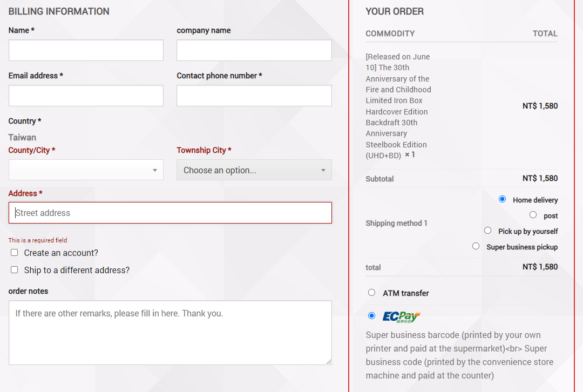Image resolution: width=583 pixels, height=392 pixels.
Task: Click the Township City dropdown arrow
Action: point(323,170)
